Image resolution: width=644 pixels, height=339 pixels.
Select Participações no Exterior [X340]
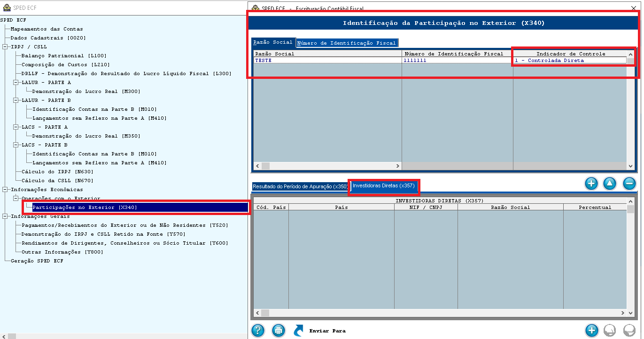click(x=85, y=207)
